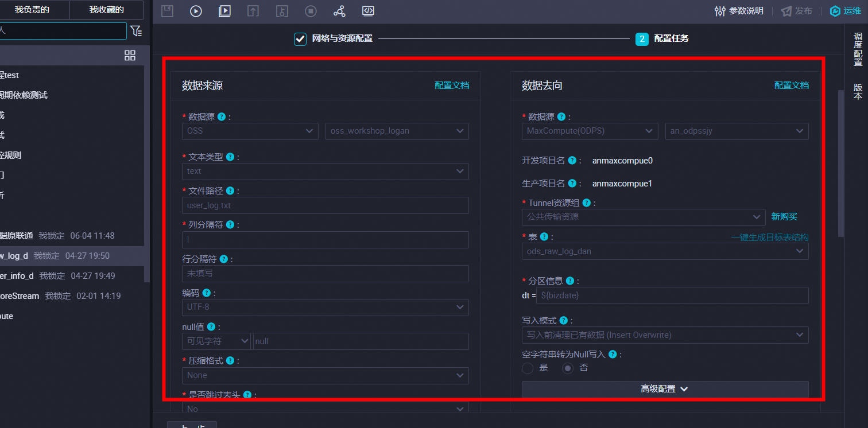Click the lock icon in the toolbar

pyautogui.click(x=282, y=11)
